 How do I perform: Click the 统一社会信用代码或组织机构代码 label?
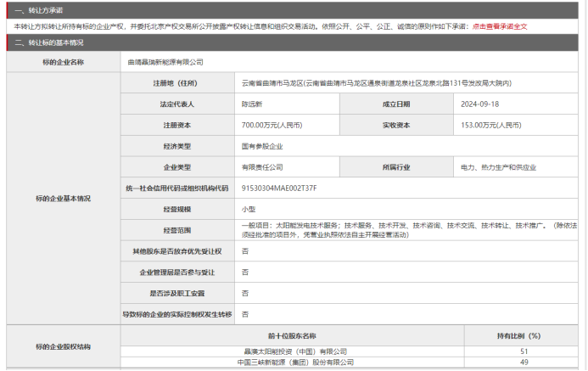pos(177,188)
